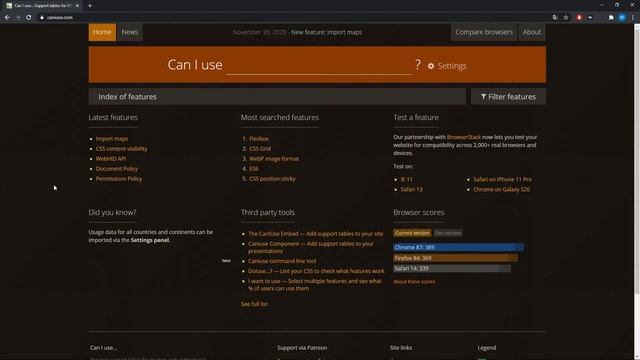This screenshot has width=640, height=360.
Task: Open the Compare browsers page
Action: click(484, 32)
